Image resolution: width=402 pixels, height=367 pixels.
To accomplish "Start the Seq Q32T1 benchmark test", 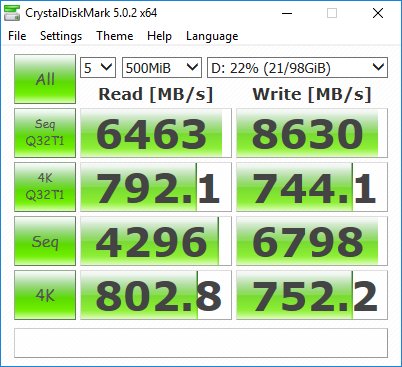I will point(45,133).
